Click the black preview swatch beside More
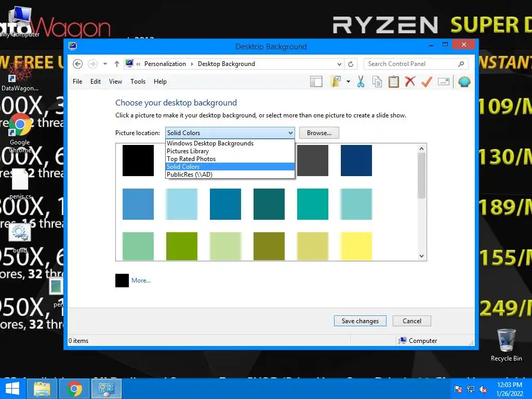 (x=122, y=281)
